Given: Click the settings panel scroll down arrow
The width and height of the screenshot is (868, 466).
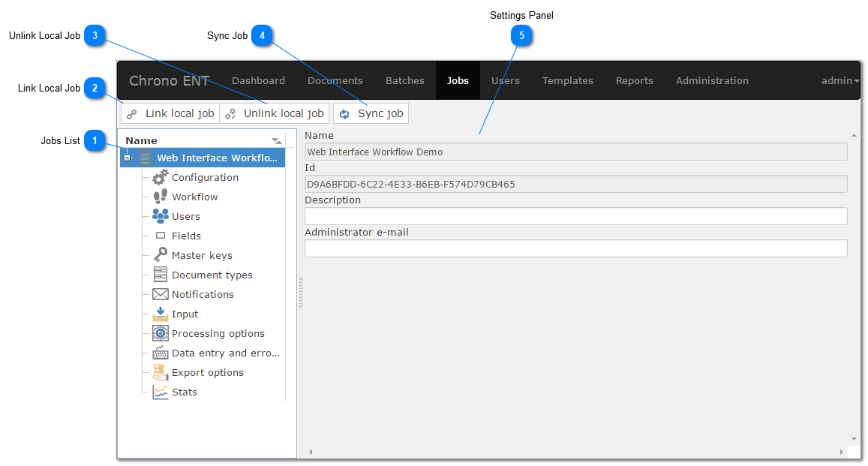Looking at the screenshot, I should point(854,439).
